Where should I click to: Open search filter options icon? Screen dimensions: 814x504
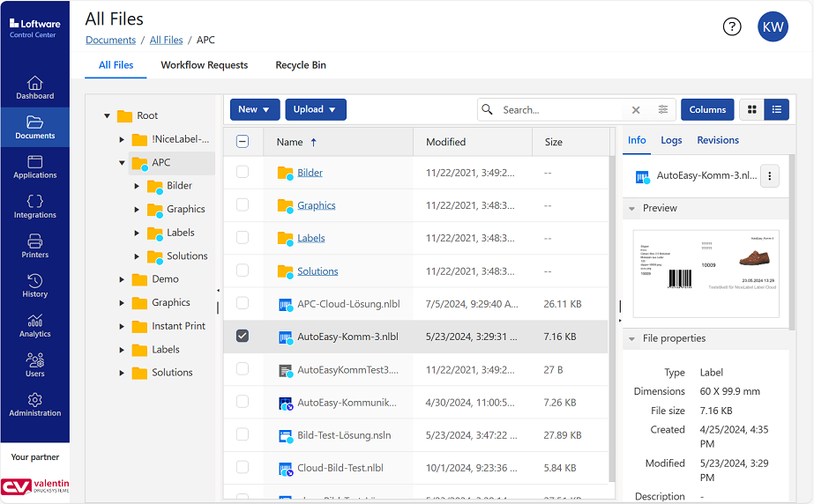[x=663, y=110]
